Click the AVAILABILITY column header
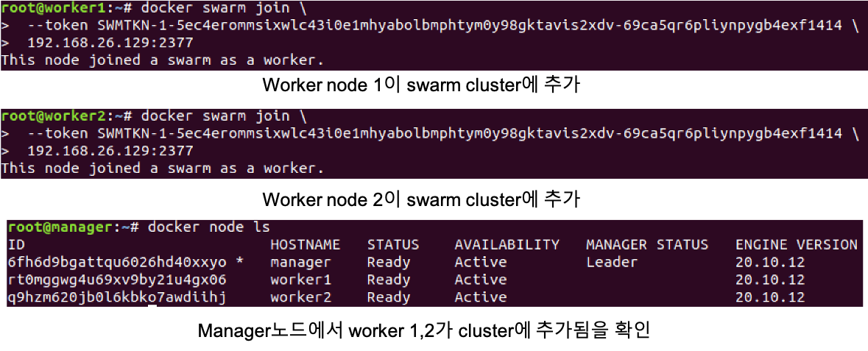868x351 pixels. 507,244
